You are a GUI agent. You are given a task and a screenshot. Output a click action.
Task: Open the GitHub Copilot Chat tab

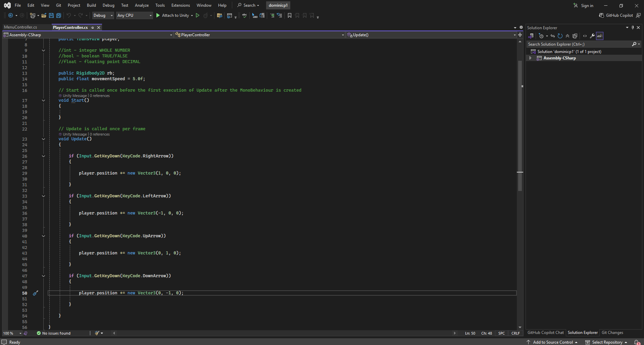(x=546, y=333)
